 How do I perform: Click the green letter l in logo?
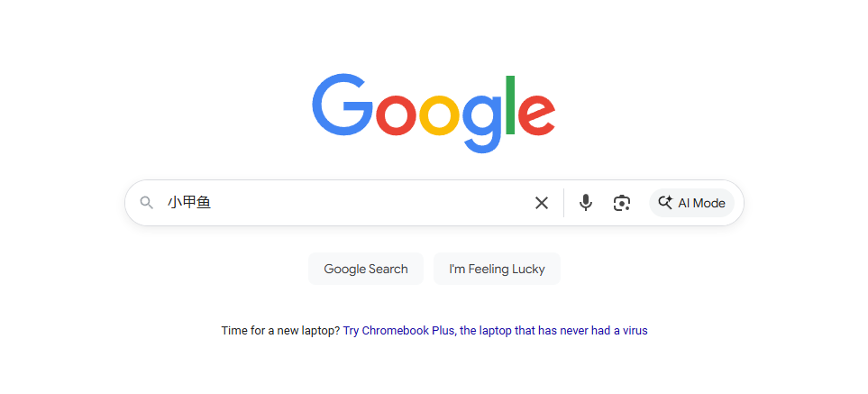coord(511,105)
